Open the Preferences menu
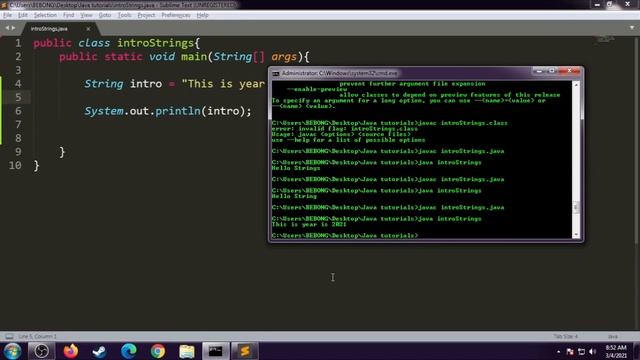The height and width of the screenshot is (360, 640). [x=176, y=15]
